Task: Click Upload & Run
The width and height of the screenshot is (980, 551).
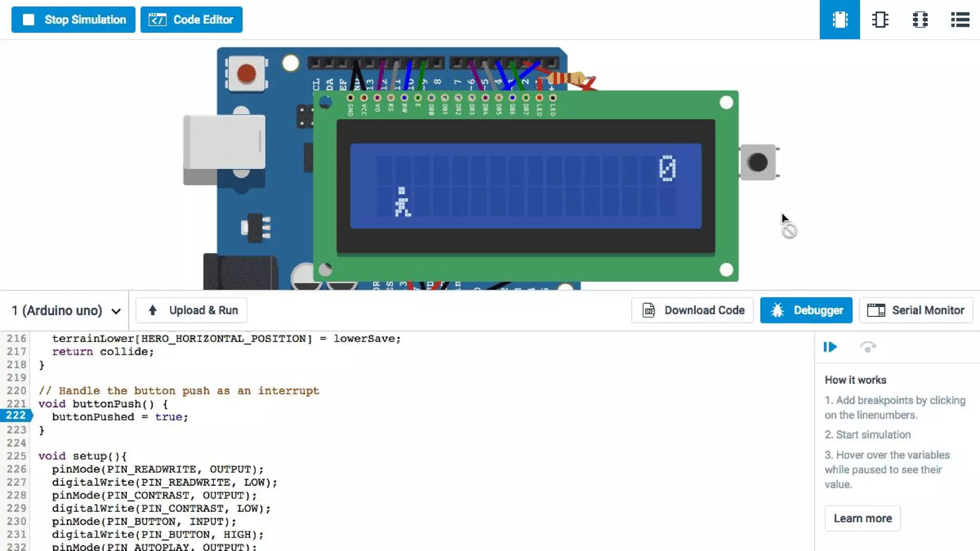Action: [191, 310]
